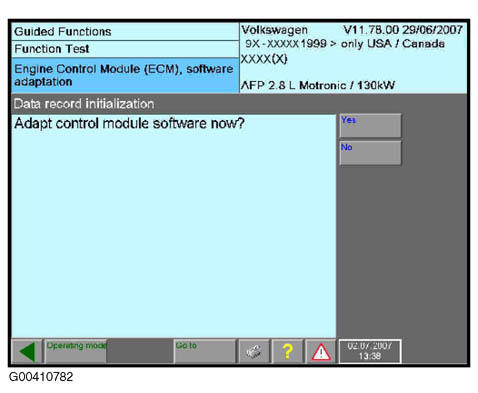Click the 'only USA / Canada' vehicle line
Viewport: 478px width, 393px height.
coord(345,44)
